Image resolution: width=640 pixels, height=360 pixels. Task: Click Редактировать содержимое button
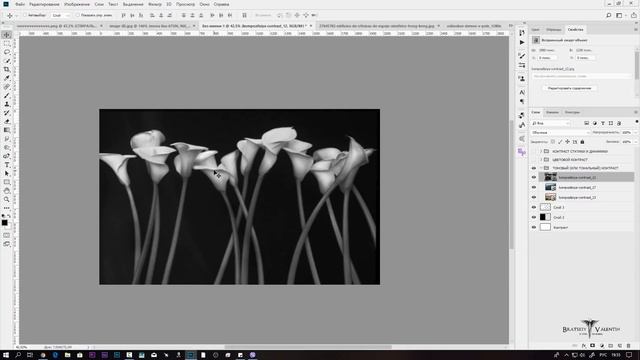569,88
